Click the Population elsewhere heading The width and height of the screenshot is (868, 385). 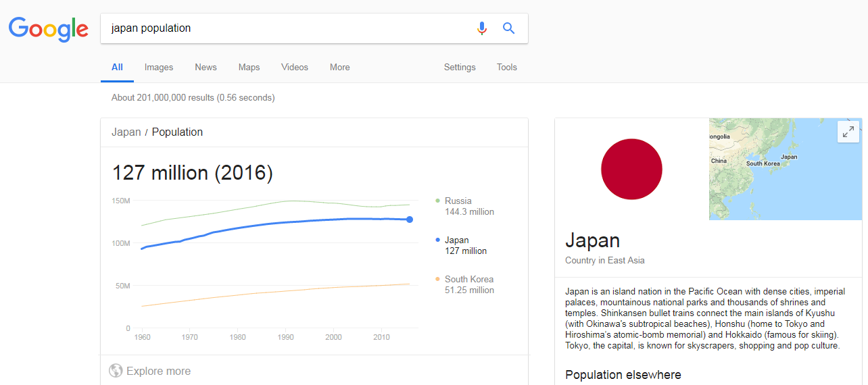pos(623,375)
